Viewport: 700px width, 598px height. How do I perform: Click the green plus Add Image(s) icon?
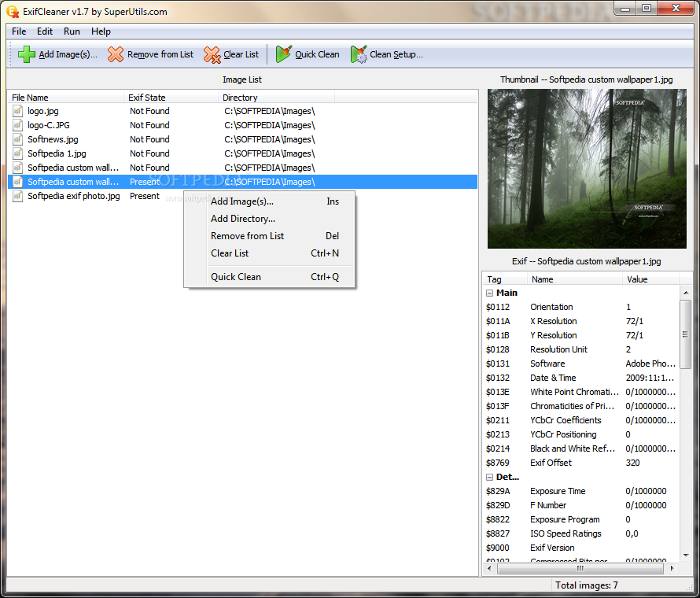(26, 54)
